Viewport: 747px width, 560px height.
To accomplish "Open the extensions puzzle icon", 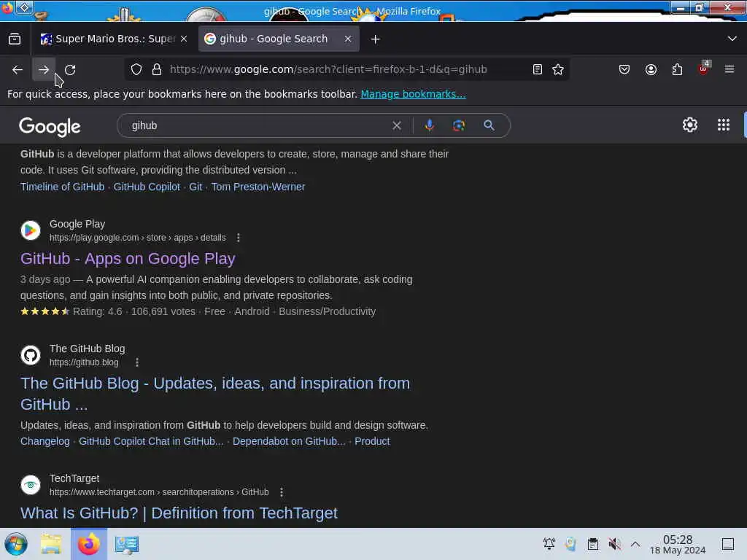I will [x=677, y=69].
